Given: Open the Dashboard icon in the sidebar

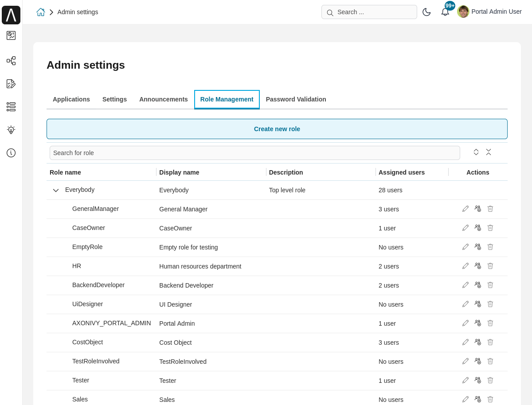Looking at the screenshot, I should (11, 35).
